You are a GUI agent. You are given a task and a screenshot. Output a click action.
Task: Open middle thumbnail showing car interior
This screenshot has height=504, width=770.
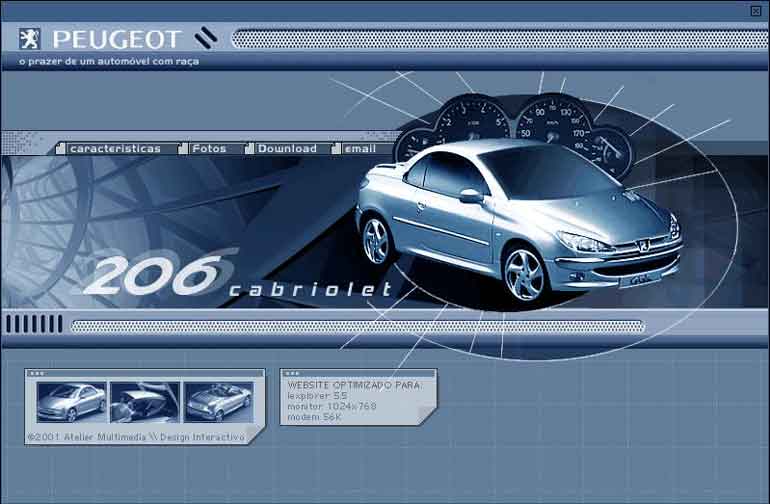[x=145, y=402]
